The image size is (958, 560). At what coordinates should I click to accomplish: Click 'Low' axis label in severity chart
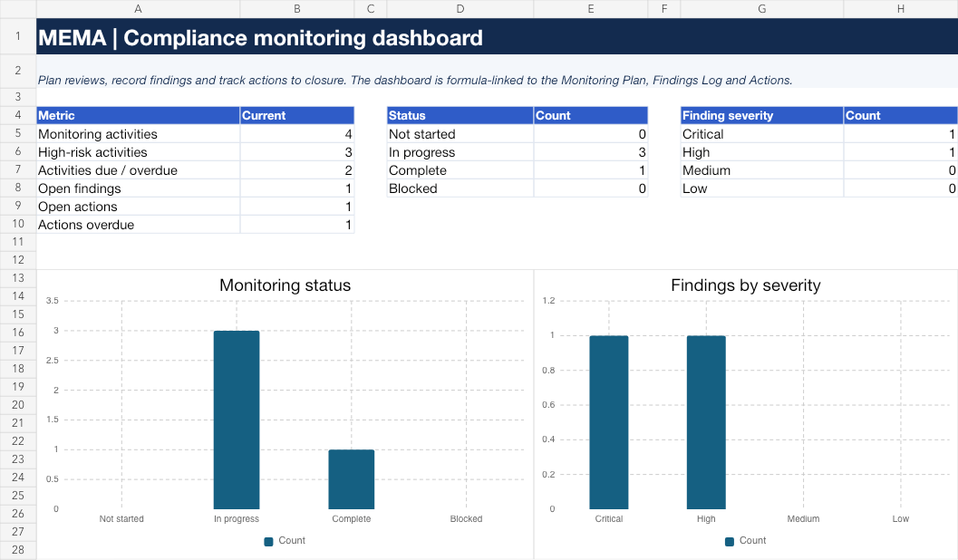tap(901, 518)
